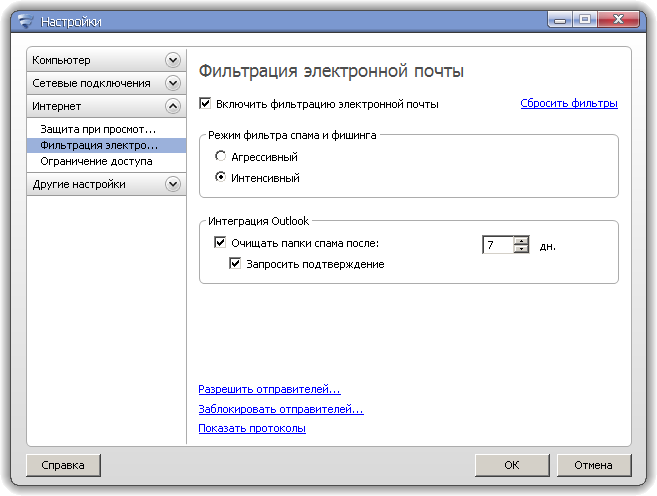Select the Интенсивный filter mode
This screenshot has height=496, width=657.
220,177
